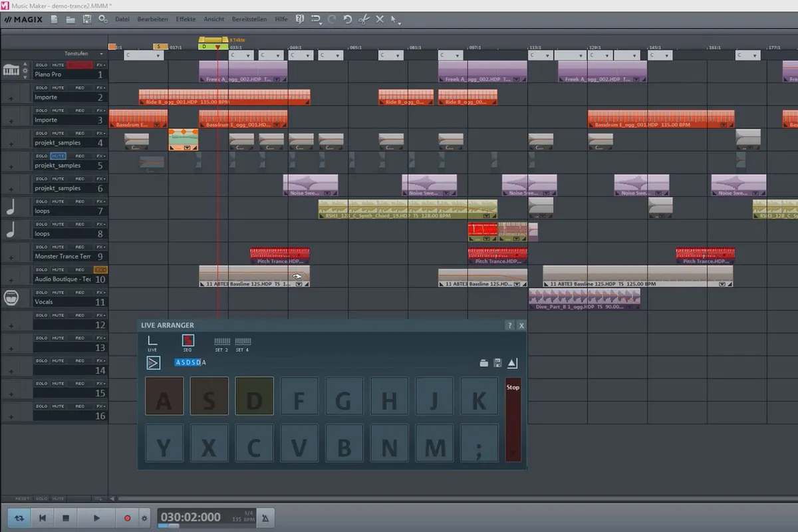This screenshot has width=798, height=532.
Task: Open the Datei menu
Action: 122,19
